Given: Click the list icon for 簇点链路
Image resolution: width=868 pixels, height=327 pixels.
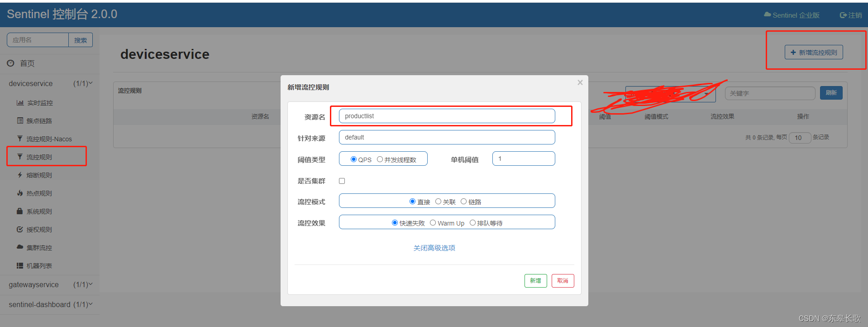Looking at the screenshot, I should tap(20, 120).
